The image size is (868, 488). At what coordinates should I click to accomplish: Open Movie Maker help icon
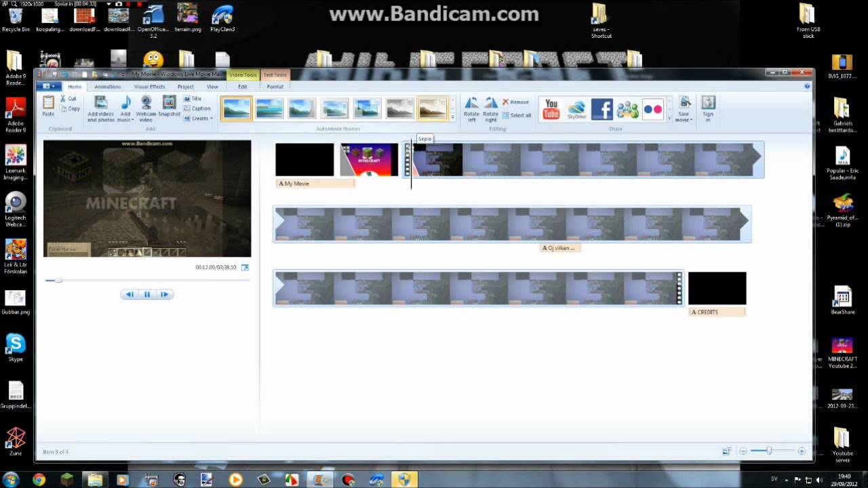[x=807, y=86]
